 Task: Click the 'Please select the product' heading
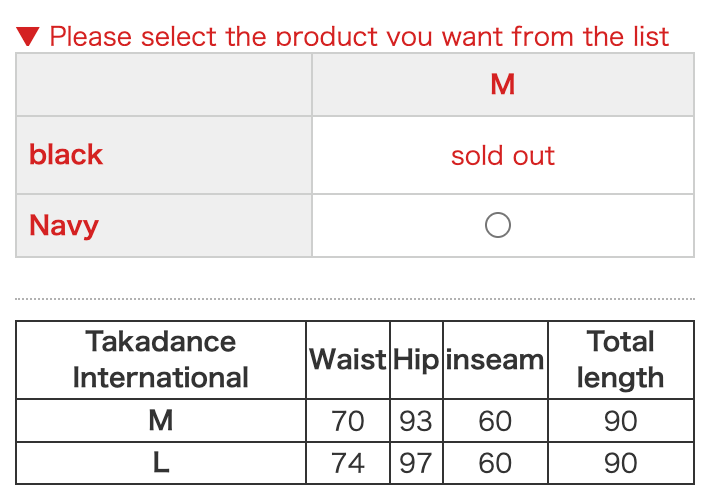coord(359,37)
